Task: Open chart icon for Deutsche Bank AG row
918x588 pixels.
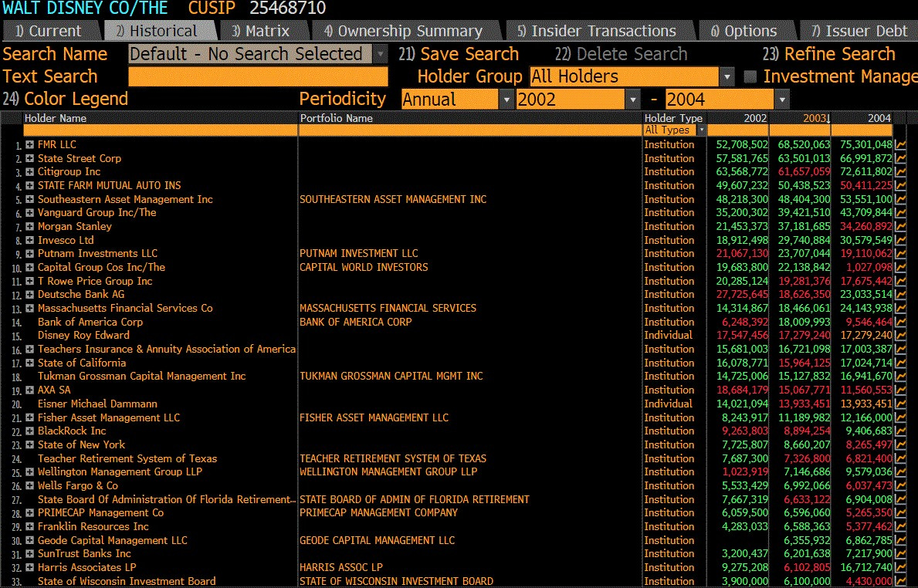Action: click(x=900, y=295)
